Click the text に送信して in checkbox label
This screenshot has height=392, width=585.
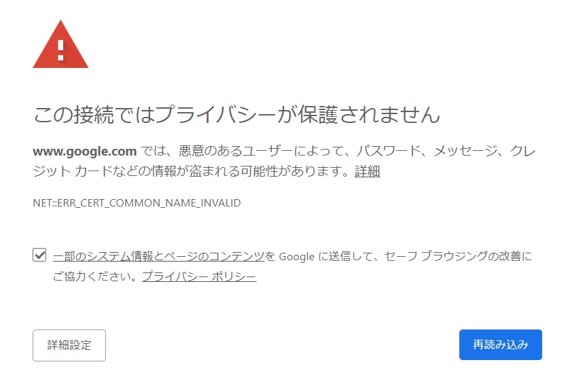[x=345, y=256]
